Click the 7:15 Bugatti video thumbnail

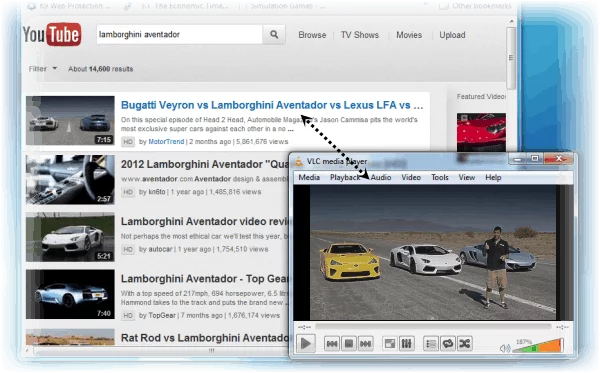(70, 121)
